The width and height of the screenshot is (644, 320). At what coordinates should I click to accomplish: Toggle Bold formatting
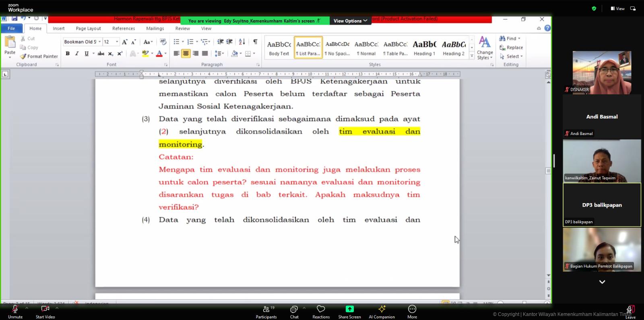tap(68, 54)
